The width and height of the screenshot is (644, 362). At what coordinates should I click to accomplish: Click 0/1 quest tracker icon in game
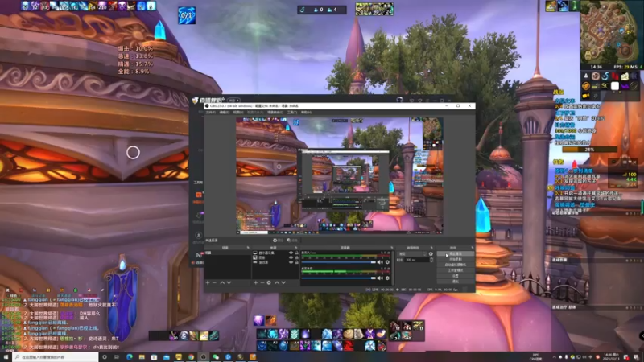click(187, 15)
